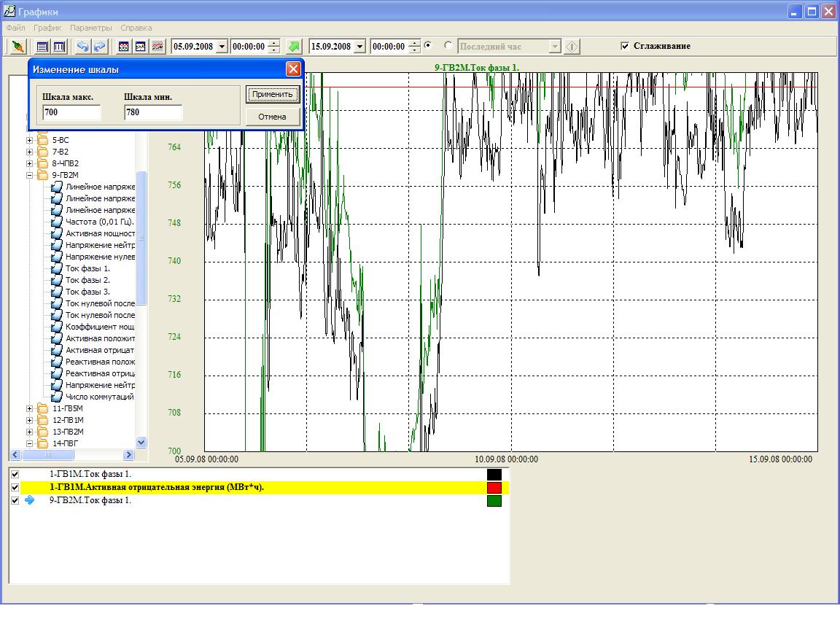Collapse the 9-ГВ2М tree folder

pyautogui.click(x=30, y=175)
